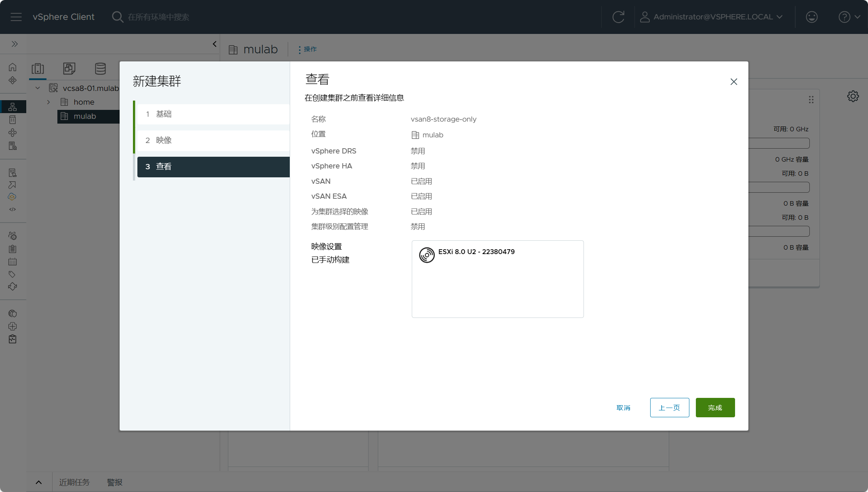Open Events calendar sidebar icon
Screen dimensions: 868x492
click(13, 262)
